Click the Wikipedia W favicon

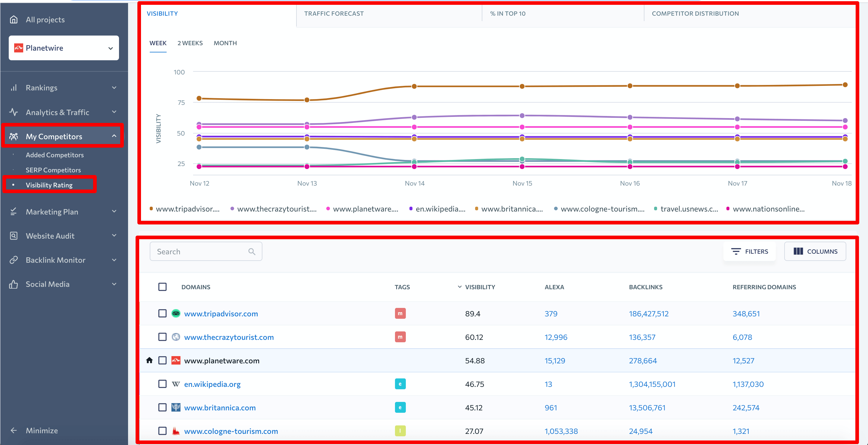click(176, 384)
